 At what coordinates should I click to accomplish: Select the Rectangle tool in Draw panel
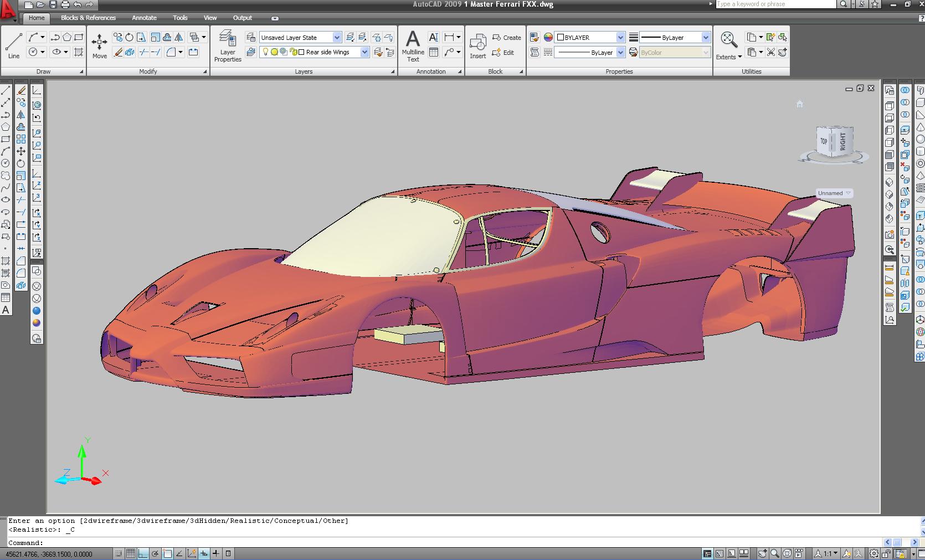(79, 37)
